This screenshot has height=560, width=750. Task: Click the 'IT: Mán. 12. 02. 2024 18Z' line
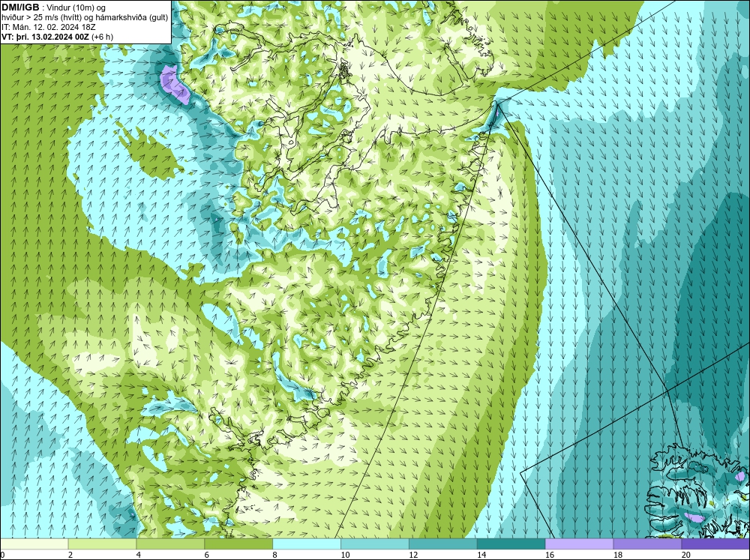[48, 27]
